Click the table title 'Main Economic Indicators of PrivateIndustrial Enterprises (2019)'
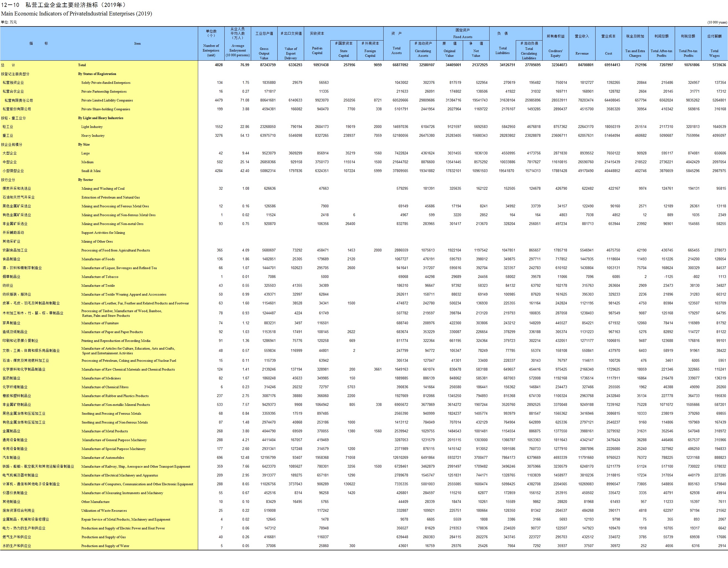728x568 pixels. point(76,14)
